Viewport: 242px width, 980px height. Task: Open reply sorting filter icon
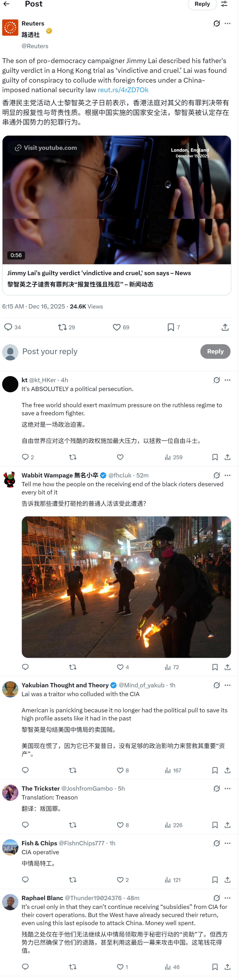click(x=227, y=4)
